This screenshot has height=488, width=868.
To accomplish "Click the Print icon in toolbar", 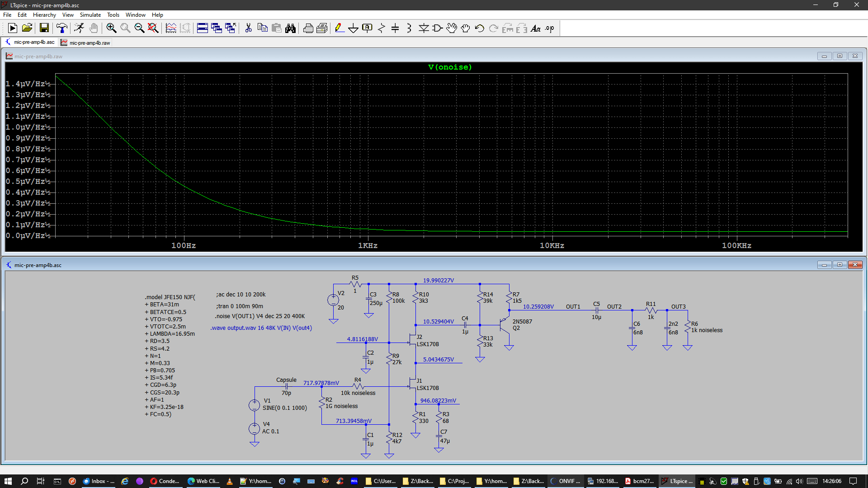I will (308, 28).
